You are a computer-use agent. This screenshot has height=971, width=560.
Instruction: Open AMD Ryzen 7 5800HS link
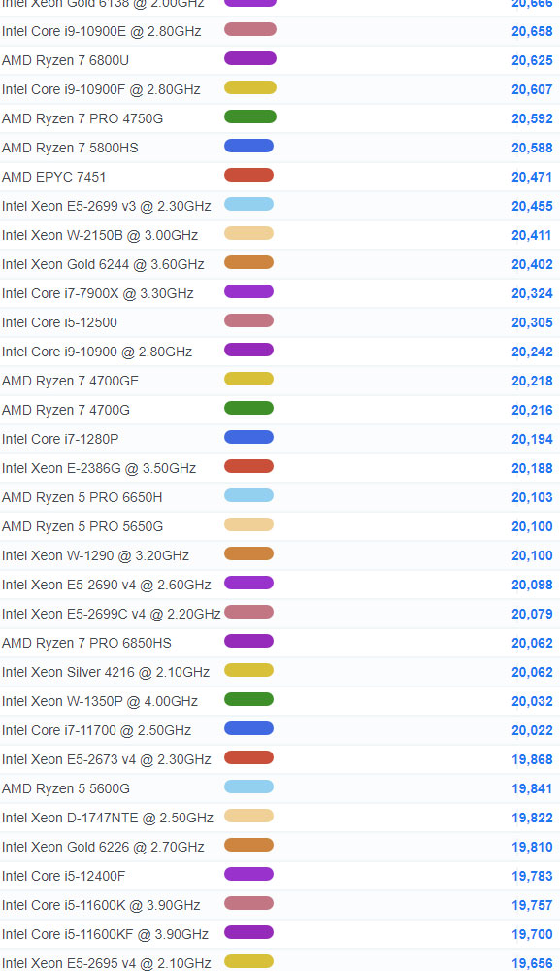(x=70, y=148)
